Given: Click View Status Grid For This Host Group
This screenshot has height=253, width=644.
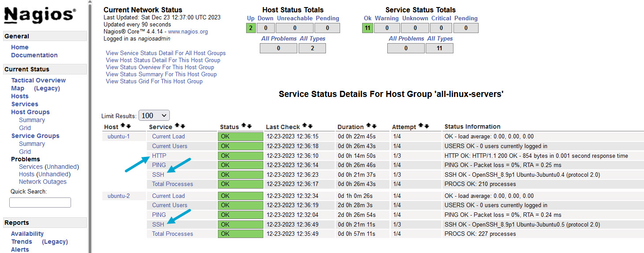Looking at the screenshot, I should 154,81.
